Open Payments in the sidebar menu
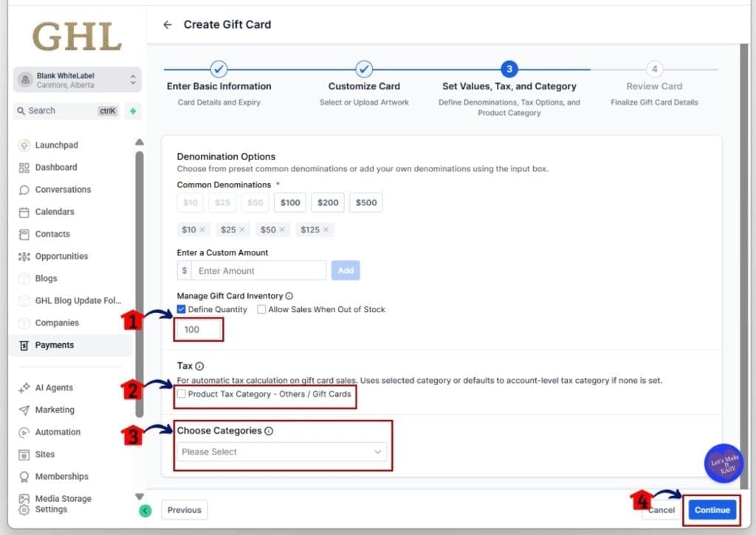The height and width of the screenshot is (535, 756). [55, 345]
